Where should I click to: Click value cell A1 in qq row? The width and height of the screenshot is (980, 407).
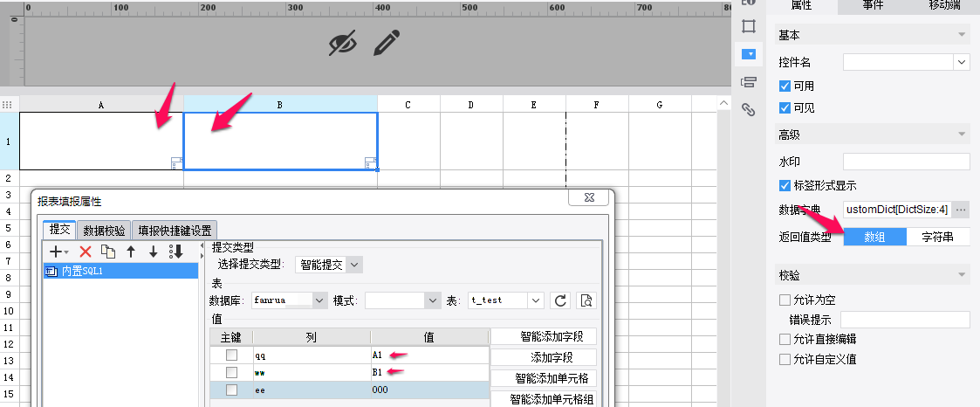pyautogui.click(x=429, y=355)
